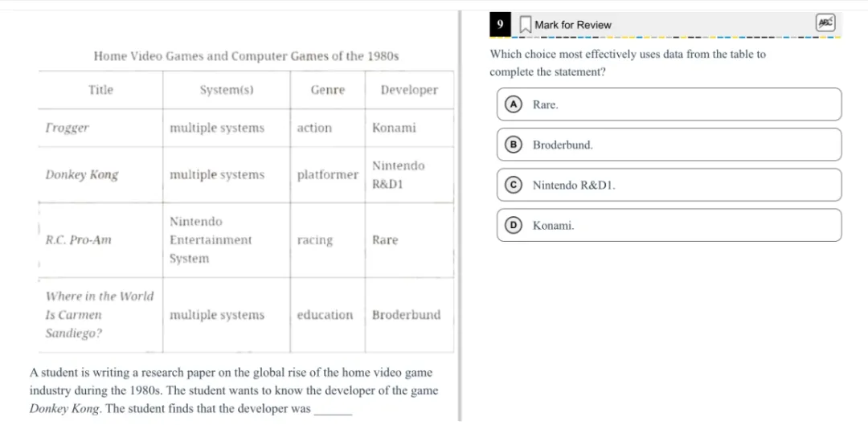Click the vertical pane divider bar
Image resolution: width=868 pixels, height=425 pixels.
[459, 216]
